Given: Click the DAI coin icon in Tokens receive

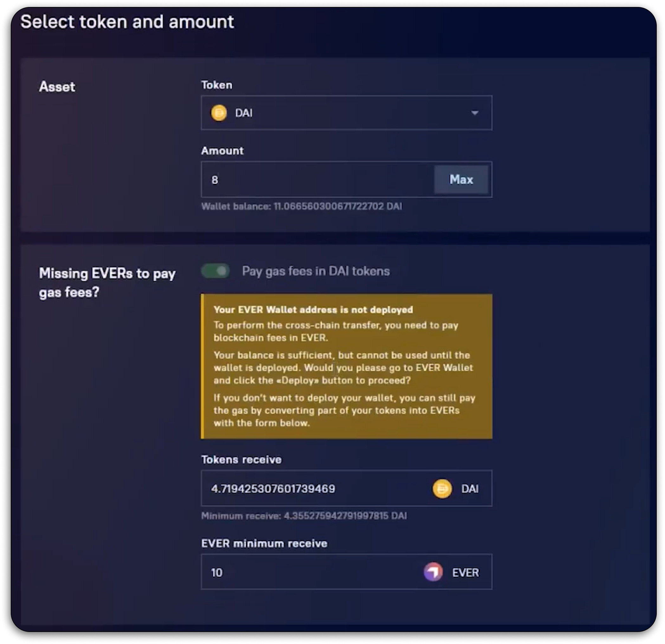Looking at the screenshot, I should click(x=442, y=488).
